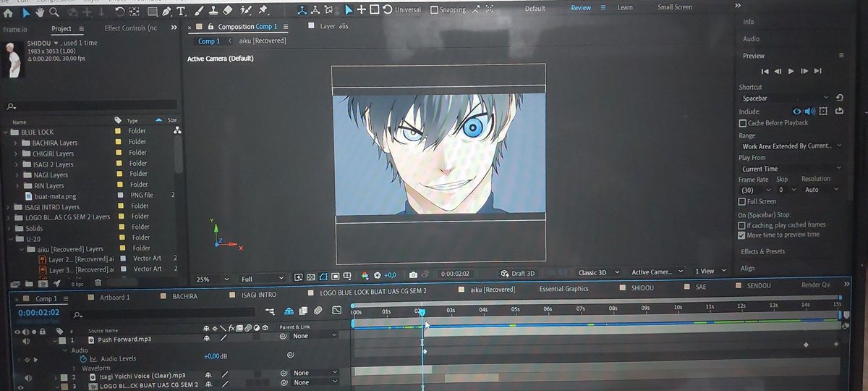Toggle If caching, play cached frames
Screen dimensions: 868x391
point(741,225)
